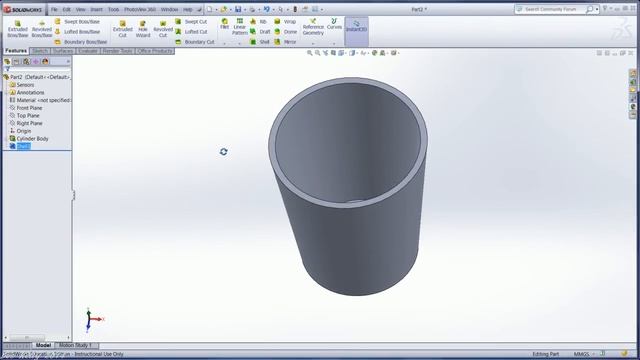Open the ConfigurationManager tab icon
The height and width of the screenshot is (360, 640).
(x=26, y=61)
